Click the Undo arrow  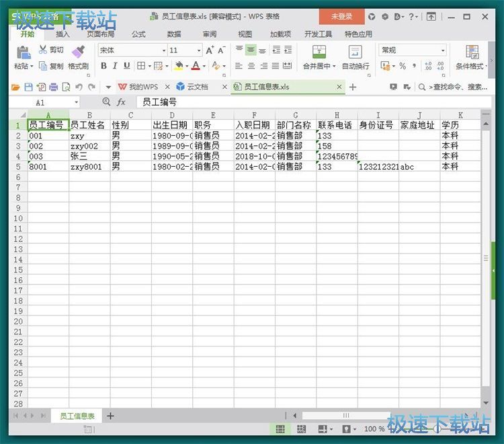click(79, 87)
